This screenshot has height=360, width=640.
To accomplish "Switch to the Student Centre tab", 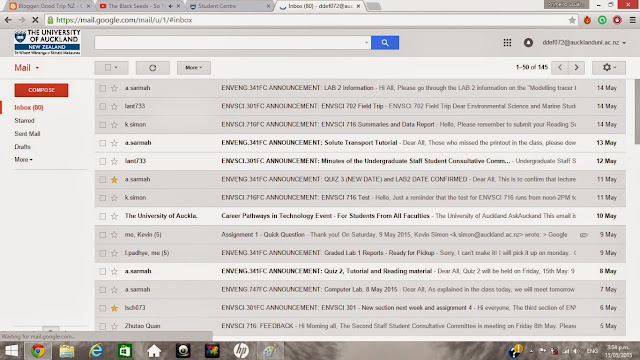I will [x=229, y=6].
